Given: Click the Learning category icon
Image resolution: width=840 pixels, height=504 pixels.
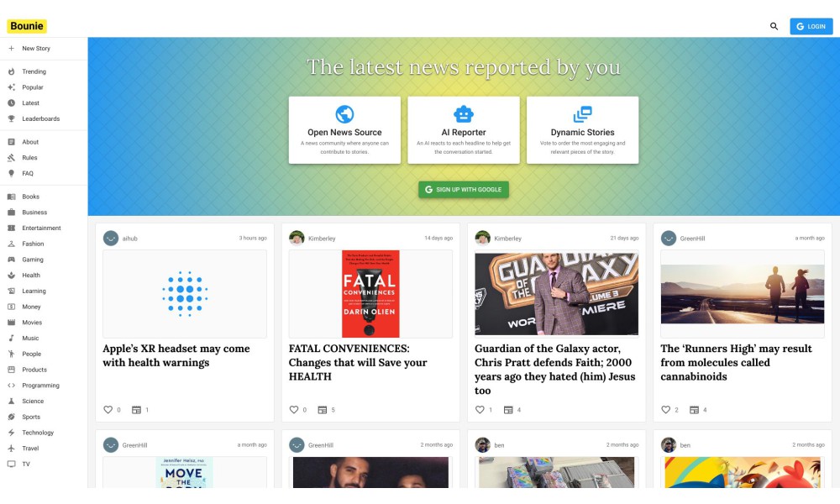Looking at the screenshot, I should click(11, 291).
